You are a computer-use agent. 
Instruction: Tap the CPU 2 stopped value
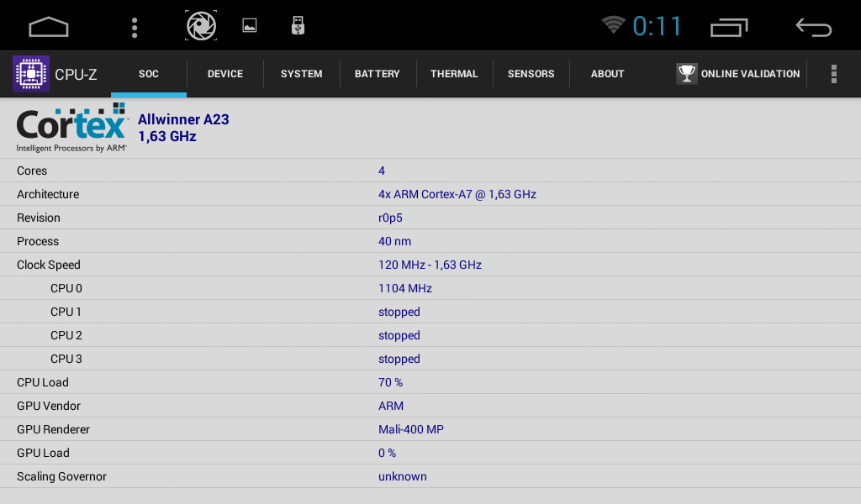coord(399,336)
